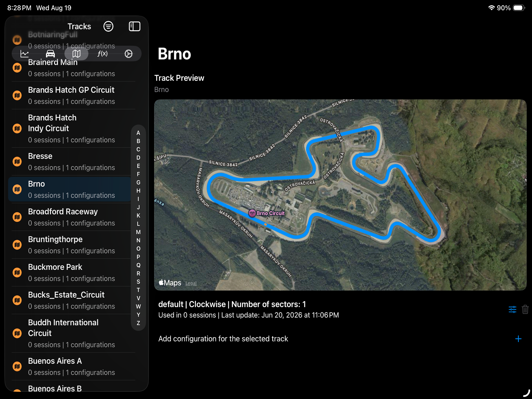The height and width of the screenshot is (399, 532).
Task: Click the Brainerd Main track icon
Action: click(17, 68)
